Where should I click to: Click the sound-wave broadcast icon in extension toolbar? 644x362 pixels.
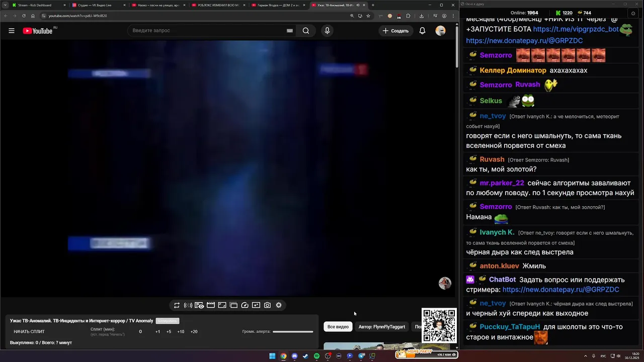pos(188,305)
